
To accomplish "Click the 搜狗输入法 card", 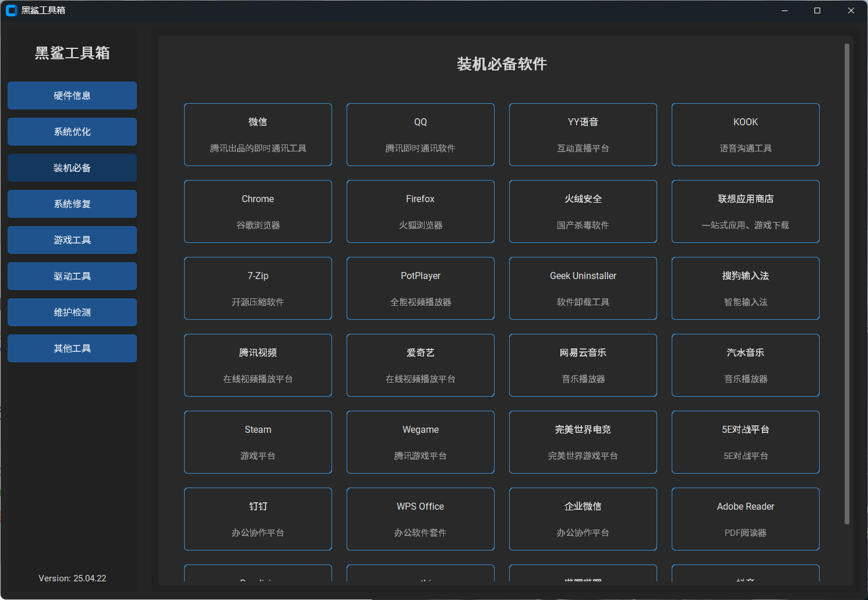I will [746, 288].
